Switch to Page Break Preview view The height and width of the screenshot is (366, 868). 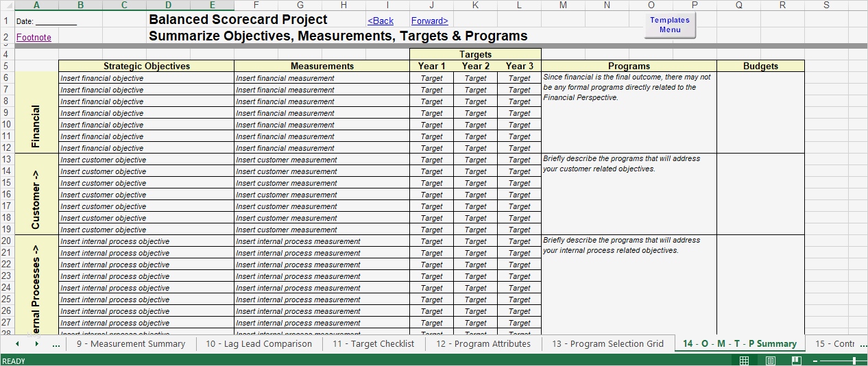[x=796, y=361]
